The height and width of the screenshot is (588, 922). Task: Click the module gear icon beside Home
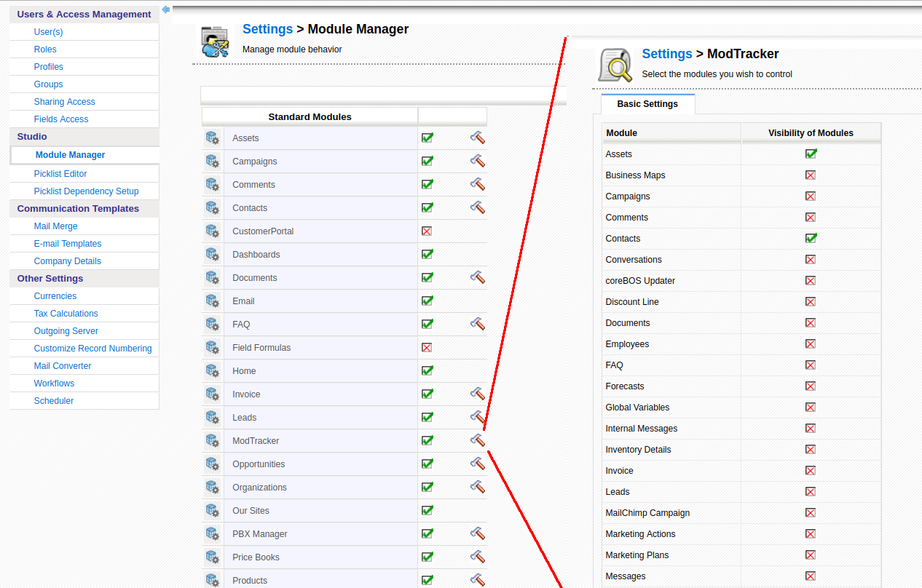coord(212,370)
